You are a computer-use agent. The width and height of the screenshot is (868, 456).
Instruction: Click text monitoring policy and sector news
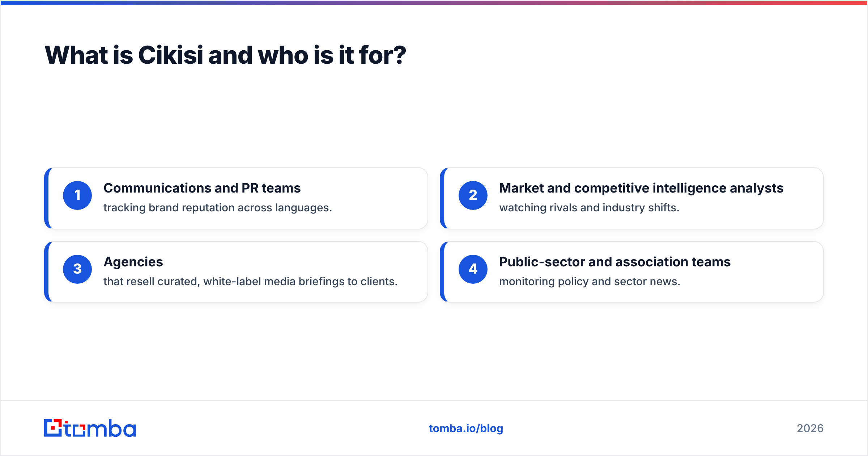pyautogui.click(x=590, y=282)
